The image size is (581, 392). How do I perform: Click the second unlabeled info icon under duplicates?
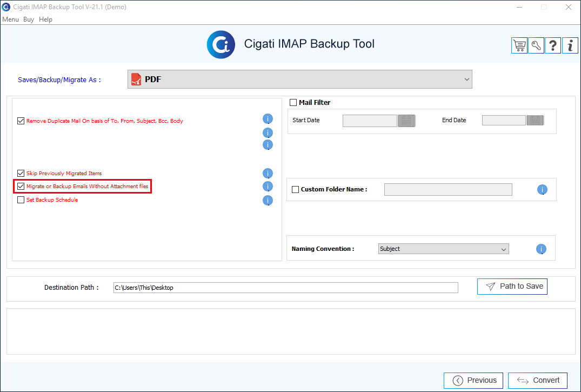(268, 133)
